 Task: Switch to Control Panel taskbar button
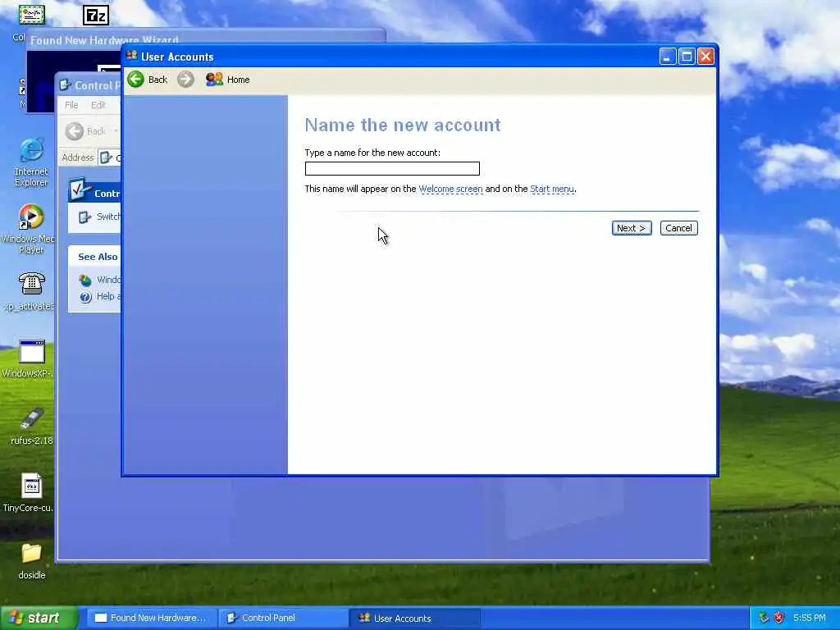(283, 619)
